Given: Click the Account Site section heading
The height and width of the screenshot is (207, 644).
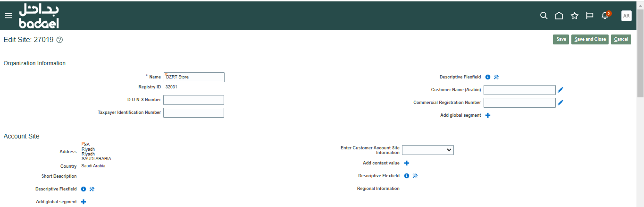Looking at the screenshot, I should click(22, 136).
